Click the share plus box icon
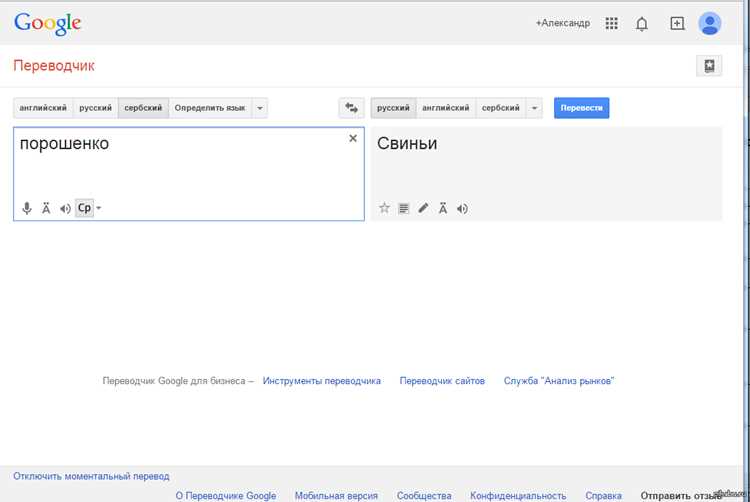 pyautogui.click(x=677, y=23)
